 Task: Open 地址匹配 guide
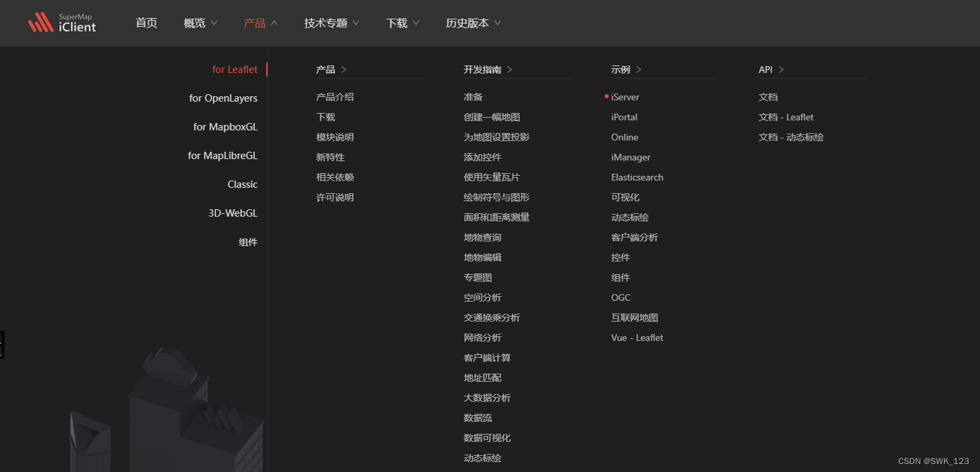point(482,378)
